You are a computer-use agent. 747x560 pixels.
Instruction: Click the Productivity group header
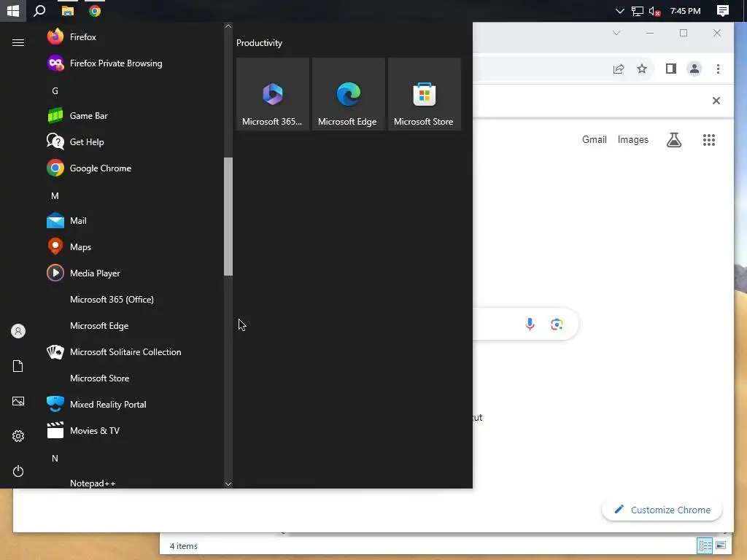pos(259,43)
